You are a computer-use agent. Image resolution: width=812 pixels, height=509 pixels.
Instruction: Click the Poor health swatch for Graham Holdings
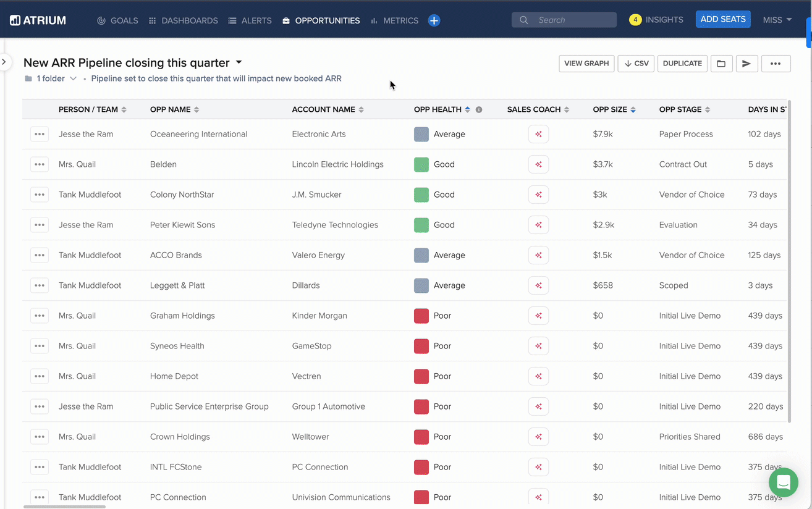click(x=421, y=316)
